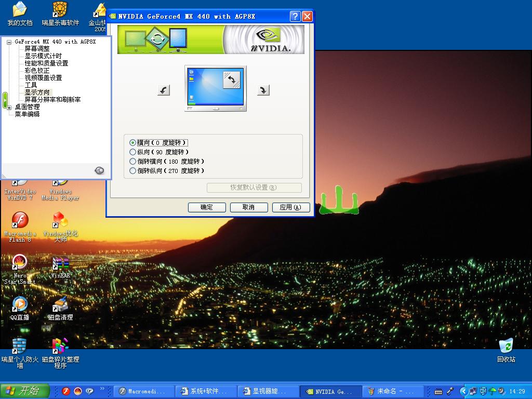Screen dimensions: 532x399
Task: Open 彩色校正 color correction item
Action: click(x=37, y=71)
